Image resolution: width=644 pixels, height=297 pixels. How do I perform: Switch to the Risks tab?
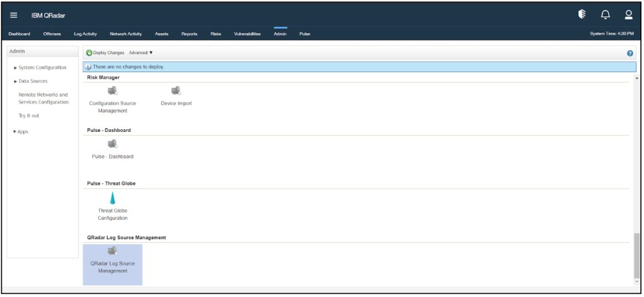(216, 34)
